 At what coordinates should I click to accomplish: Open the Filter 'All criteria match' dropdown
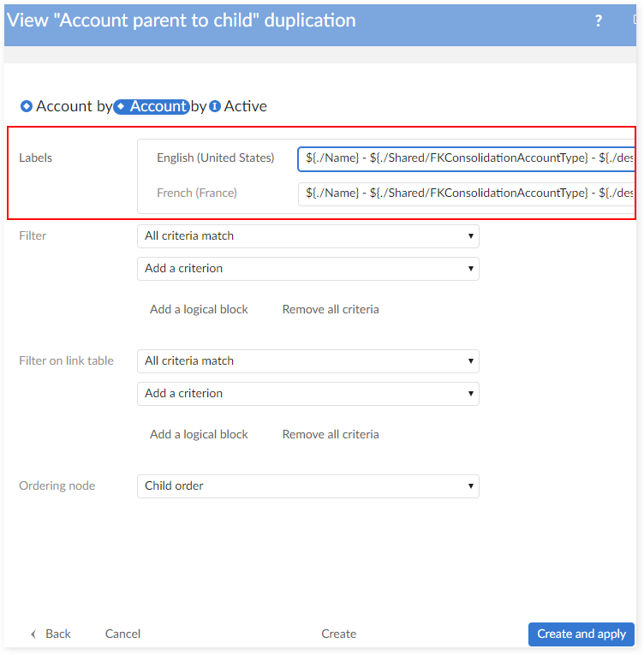(307, 236)
